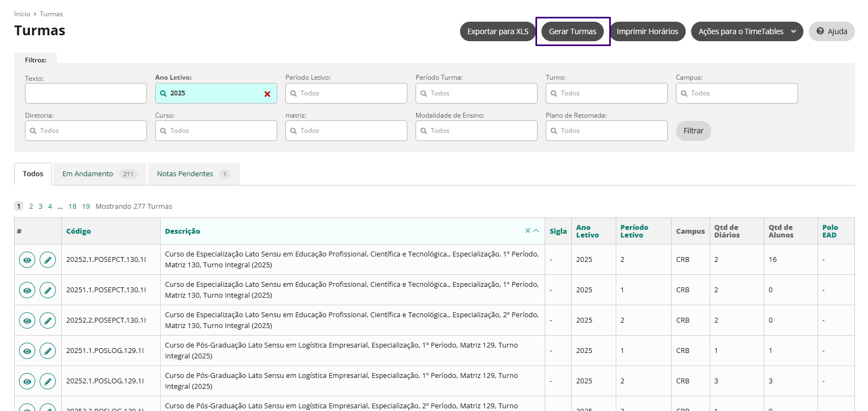Sort table by Descrição column header

coord(182,231)
